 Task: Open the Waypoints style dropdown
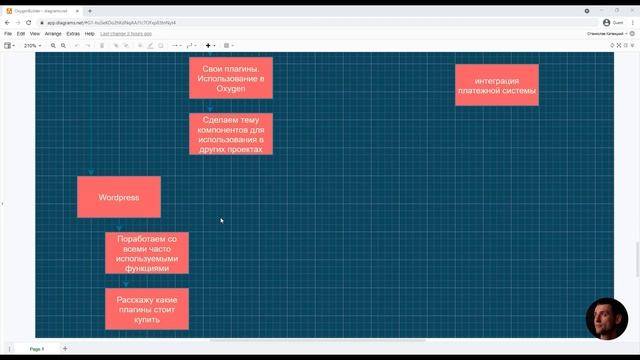pos(191,46)
